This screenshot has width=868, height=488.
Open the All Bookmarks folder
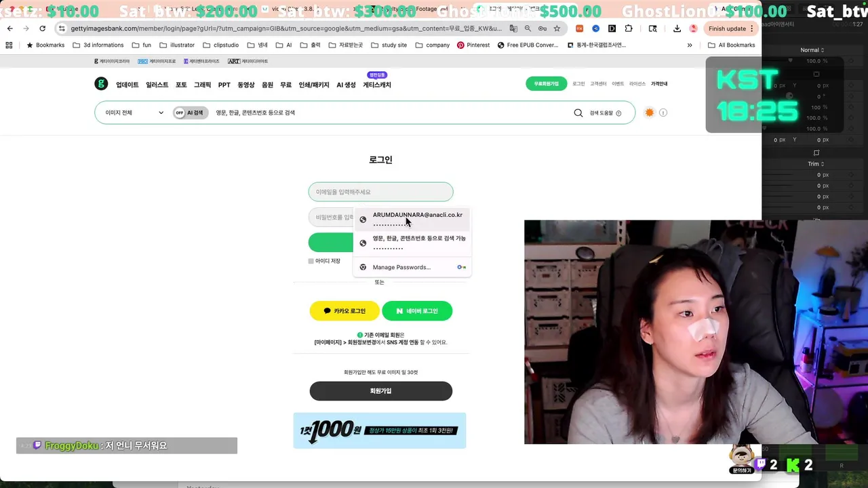pyautogui.click(x=731, y=45)
